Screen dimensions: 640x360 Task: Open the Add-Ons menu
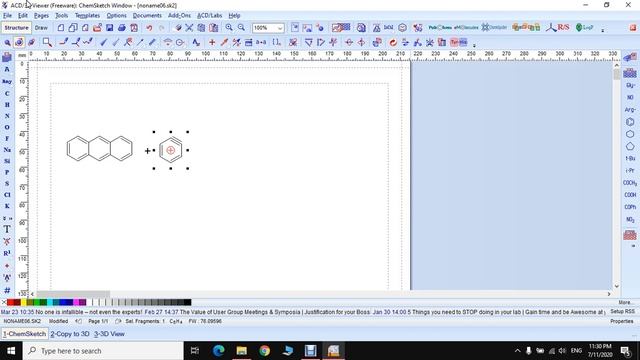[x=179, y=16]
